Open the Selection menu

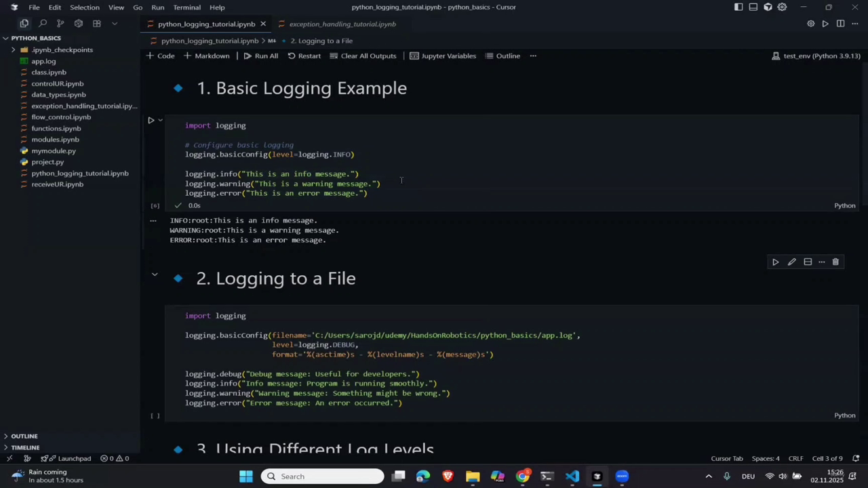(x=85, y=7)
